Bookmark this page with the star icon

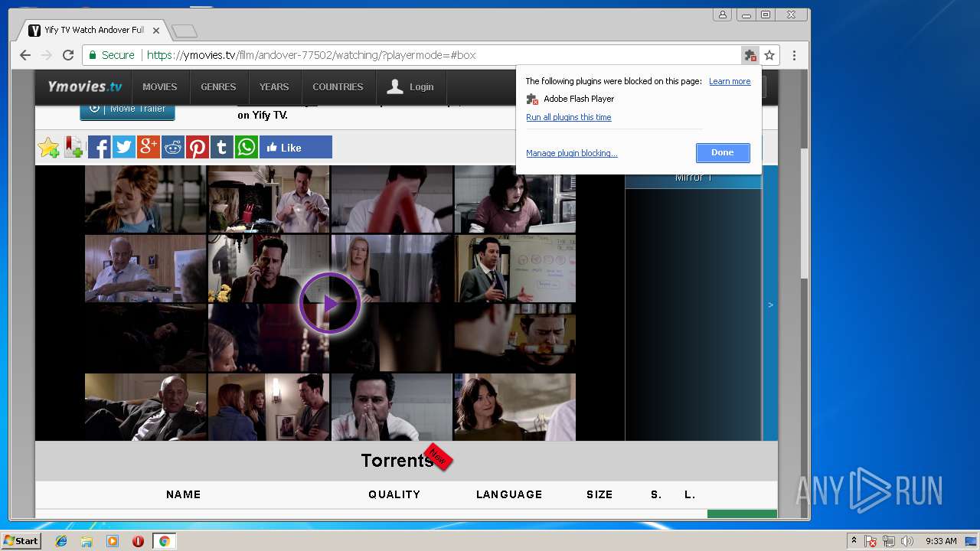tap(769, 55)
